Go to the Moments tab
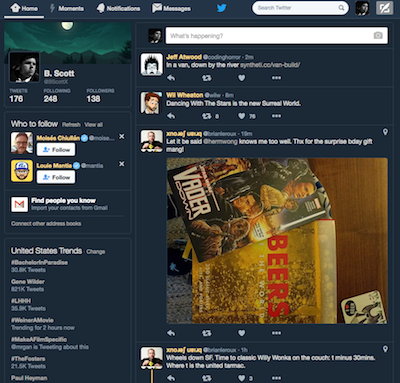400x383 pixels. (x=67, y=8)
